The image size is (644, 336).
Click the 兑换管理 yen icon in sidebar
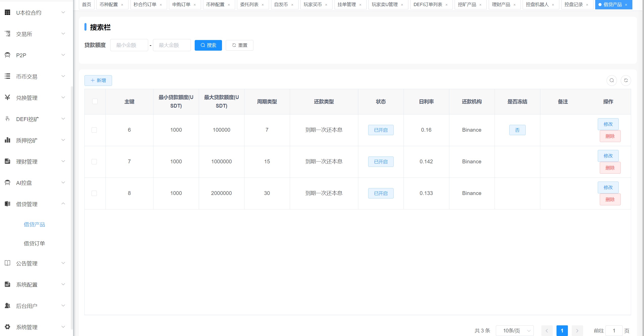8,97
